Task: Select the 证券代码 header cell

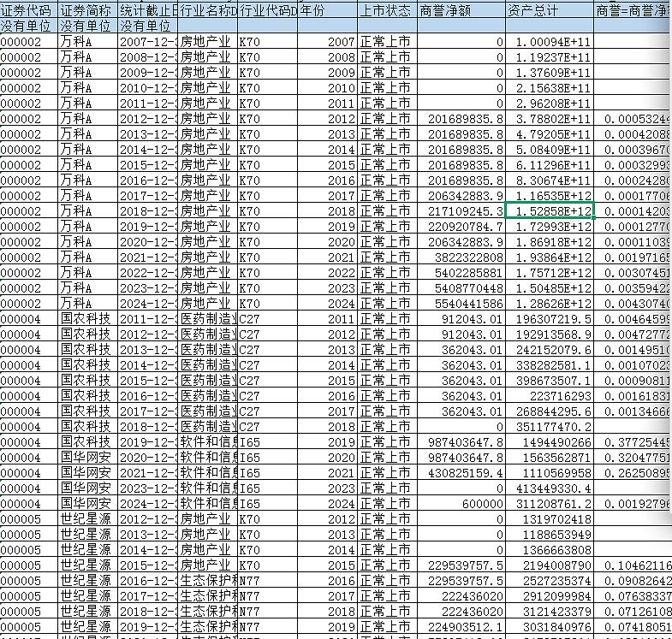Action: pos(29,10)
